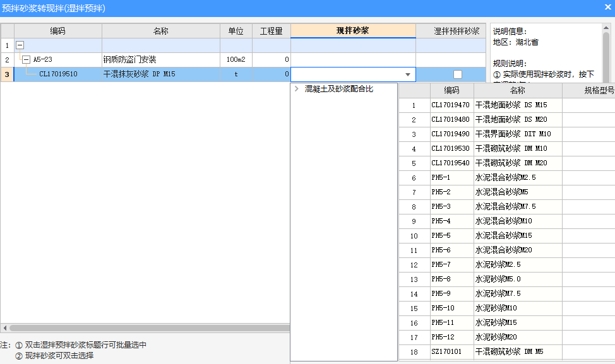Click the up arrow of the 说明信息 scrollbar

pyautogui.click(x=606, y=27)
